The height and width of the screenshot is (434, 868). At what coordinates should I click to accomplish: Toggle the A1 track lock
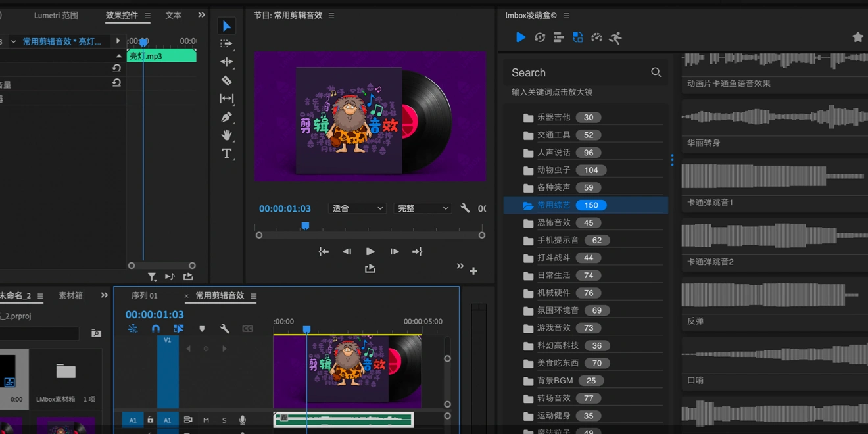pyautogui.click(x=150, y=420)
